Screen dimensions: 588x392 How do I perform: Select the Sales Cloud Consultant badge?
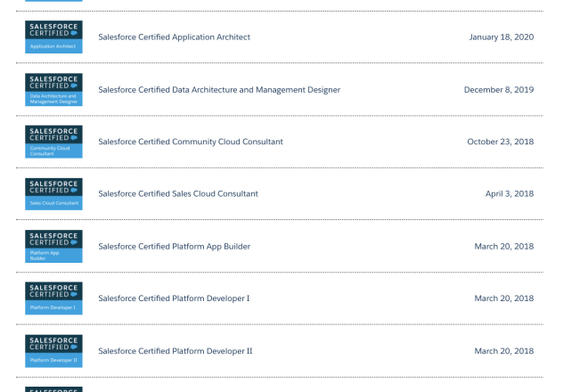53,194
